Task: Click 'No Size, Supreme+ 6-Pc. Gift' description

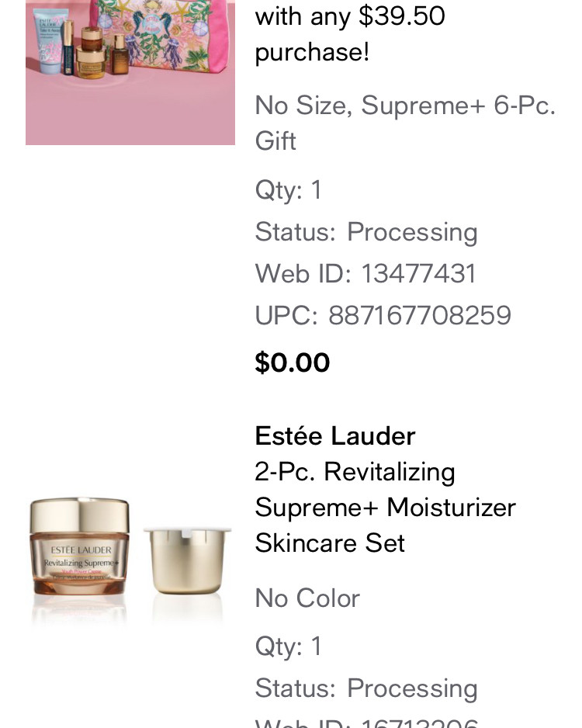Action: (405, 123)
